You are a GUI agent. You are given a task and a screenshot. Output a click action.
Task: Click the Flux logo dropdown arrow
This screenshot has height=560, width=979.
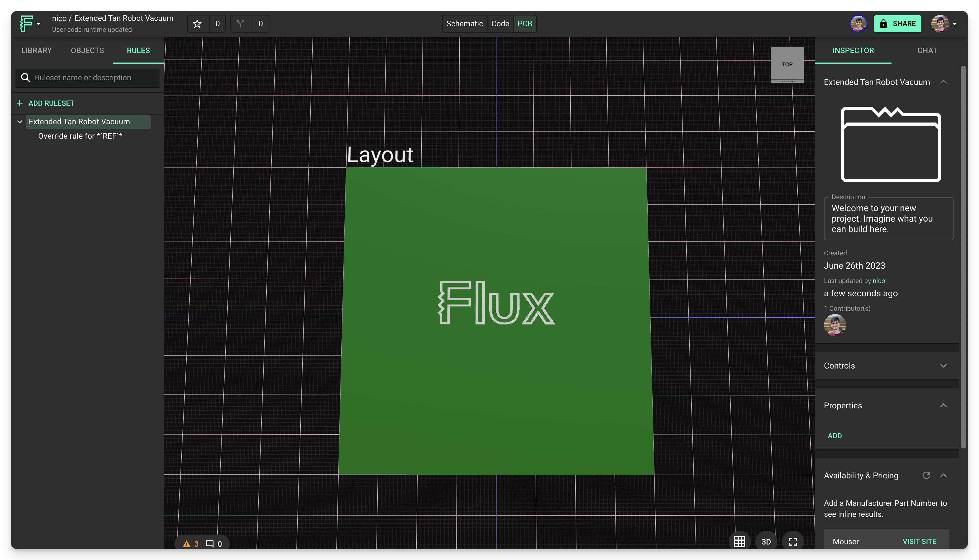tap(38, 24)
